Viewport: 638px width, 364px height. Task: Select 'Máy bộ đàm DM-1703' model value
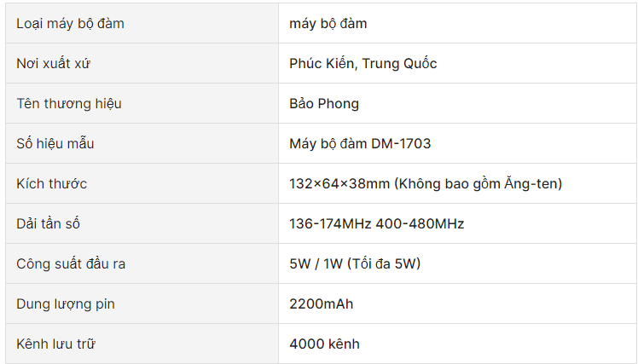(x=360, y=143)
